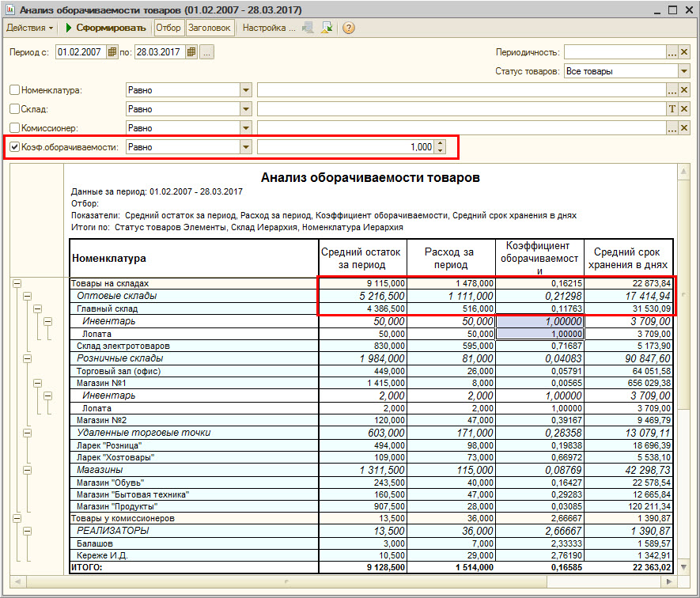Enable the Номенклатура filter checkbox
Image resolution: width=700 pixels, height=598 pixels.
14,90
